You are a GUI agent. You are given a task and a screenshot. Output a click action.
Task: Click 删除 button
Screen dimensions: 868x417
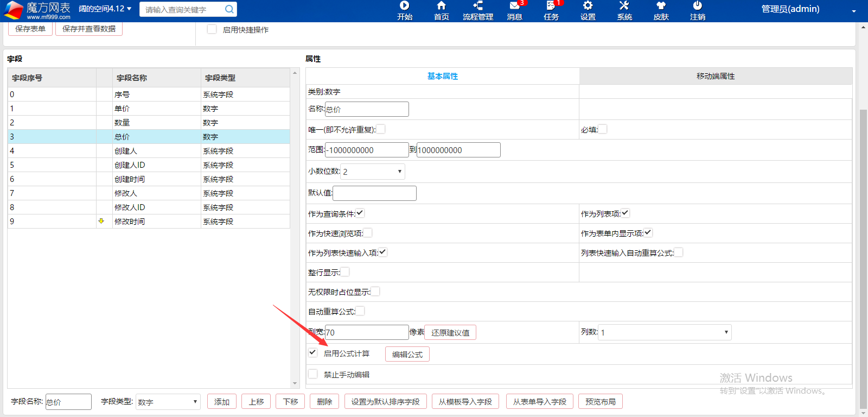324,402
